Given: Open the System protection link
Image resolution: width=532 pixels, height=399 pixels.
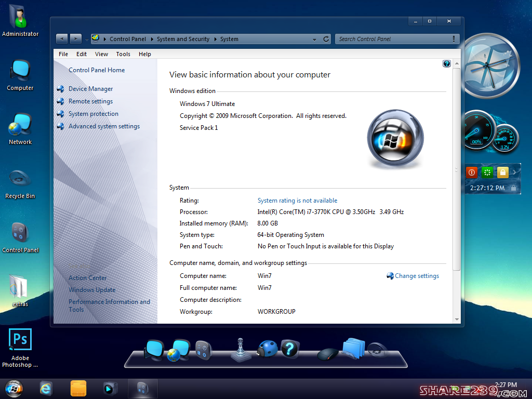Looking at the screenshot, I should coord(94,114).
